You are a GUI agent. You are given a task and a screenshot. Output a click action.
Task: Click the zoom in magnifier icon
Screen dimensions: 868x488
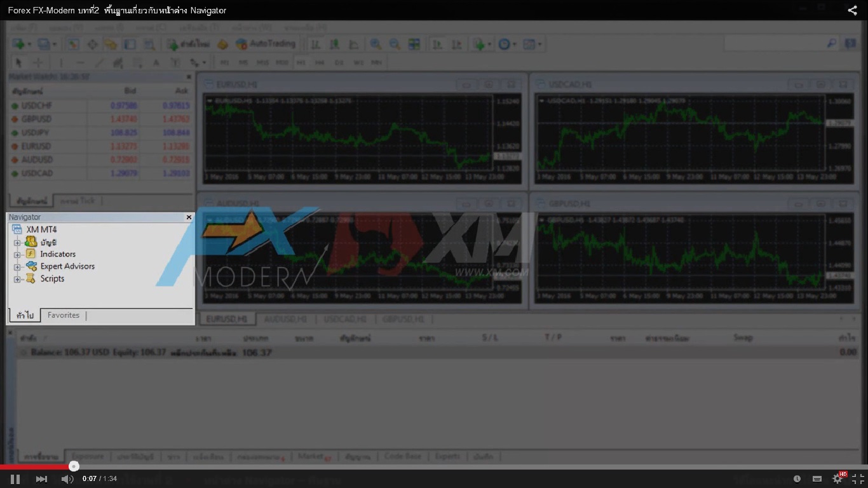tap(376, 44)
